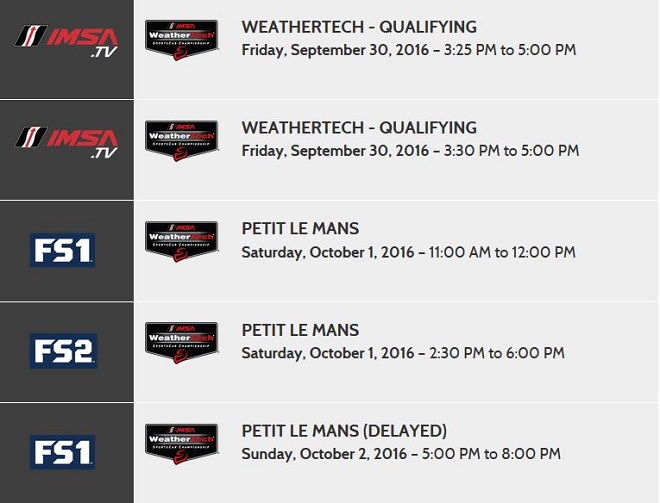Click WeatherTech badge in 11:00 AM Petit Le Mans row
Screen dimensions: 660x503
click(181, 243)
